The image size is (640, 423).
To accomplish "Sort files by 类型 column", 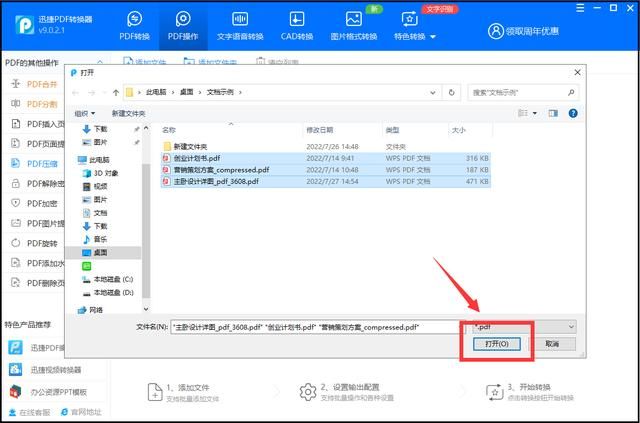I will click(392, 130).
